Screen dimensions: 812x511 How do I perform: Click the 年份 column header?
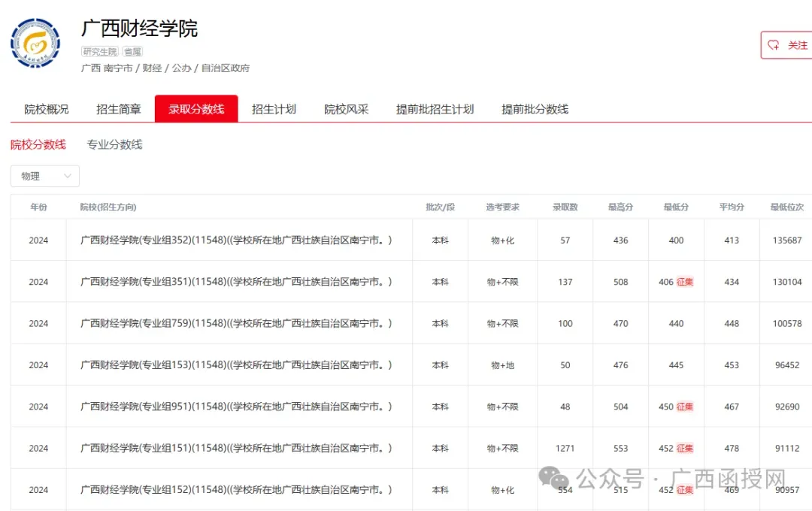[x=38, y=207]
